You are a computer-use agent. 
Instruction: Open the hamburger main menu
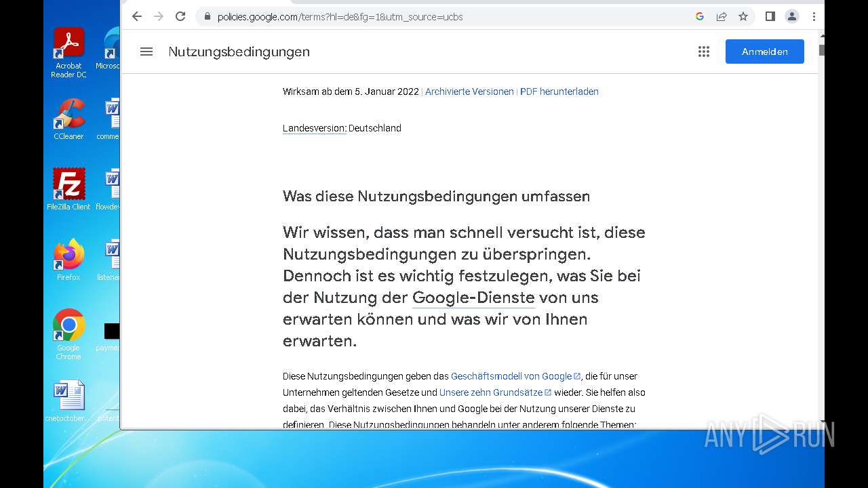pyautogui.click(x=146, y=52)
